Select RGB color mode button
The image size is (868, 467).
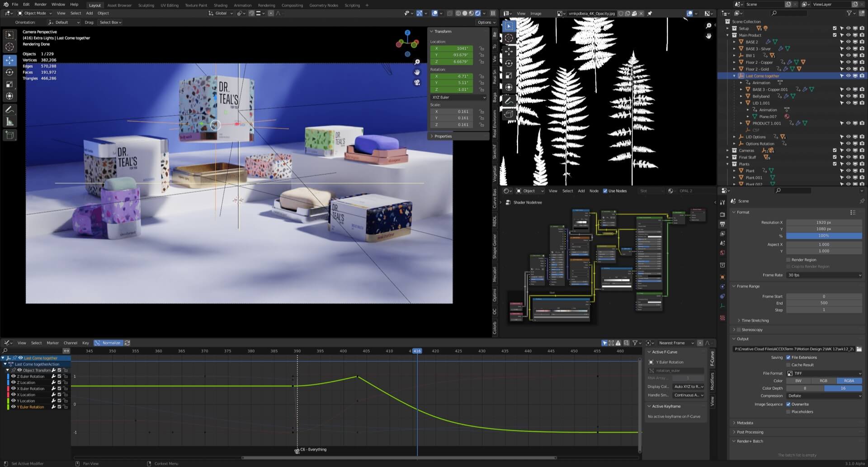coord(824,381)
